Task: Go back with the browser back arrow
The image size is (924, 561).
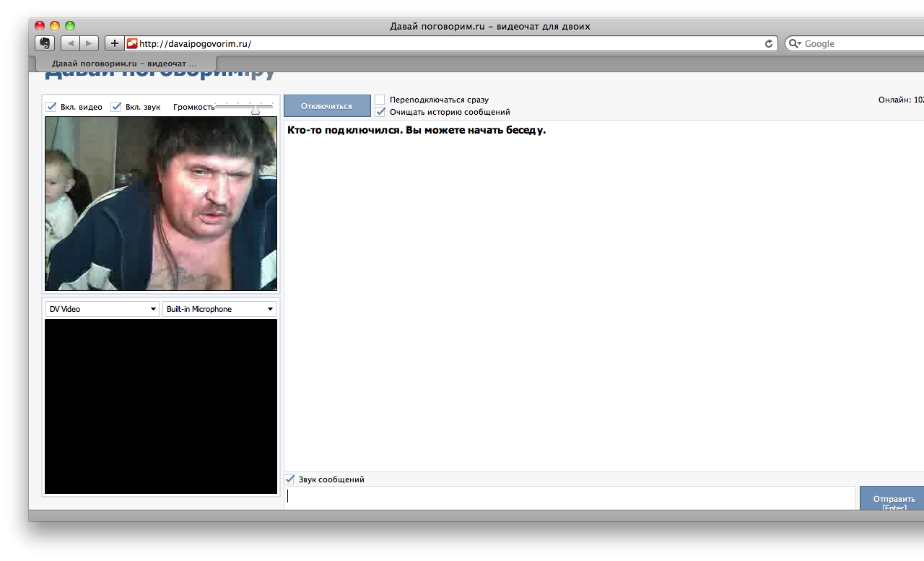Action: pos(71,43)
